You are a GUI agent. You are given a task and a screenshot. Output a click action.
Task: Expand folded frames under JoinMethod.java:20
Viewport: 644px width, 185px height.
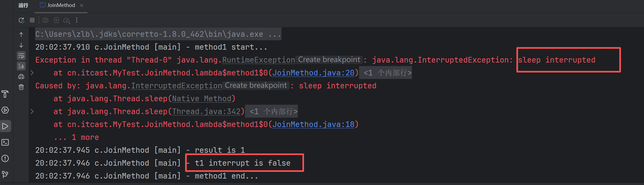pyautogui.click(x=32, y=73)
